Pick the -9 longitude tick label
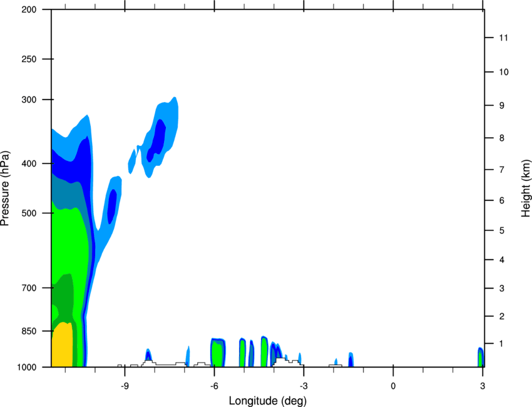Image resolution: width=532 pixels, height=407 pixels. coord(125,386)
